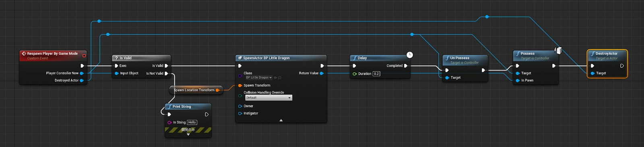Click the Is Valid node Exec input pin

pyautogui.click(x=116, y=66)
